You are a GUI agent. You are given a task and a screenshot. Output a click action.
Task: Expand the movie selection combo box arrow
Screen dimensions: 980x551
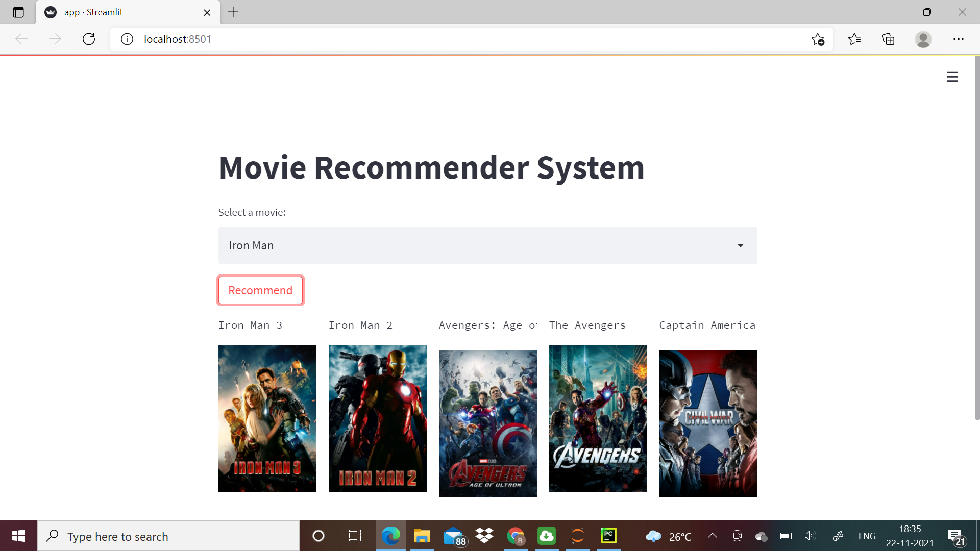click(x=741, y=245)
